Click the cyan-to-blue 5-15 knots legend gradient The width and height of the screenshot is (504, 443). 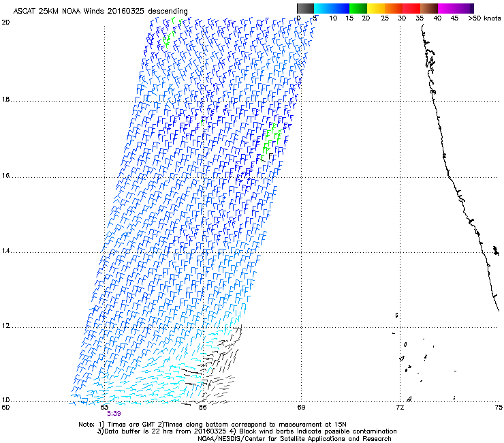pos(332,8)
